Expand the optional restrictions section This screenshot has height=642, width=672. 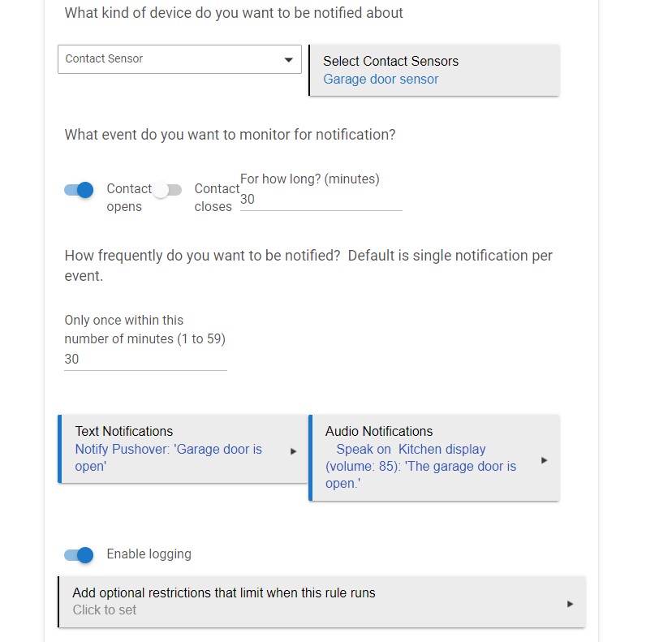point(322,602)
